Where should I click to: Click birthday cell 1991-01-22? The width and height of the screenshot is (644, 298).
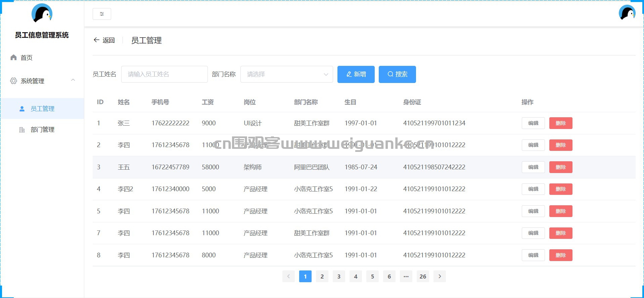coord(361,189)
